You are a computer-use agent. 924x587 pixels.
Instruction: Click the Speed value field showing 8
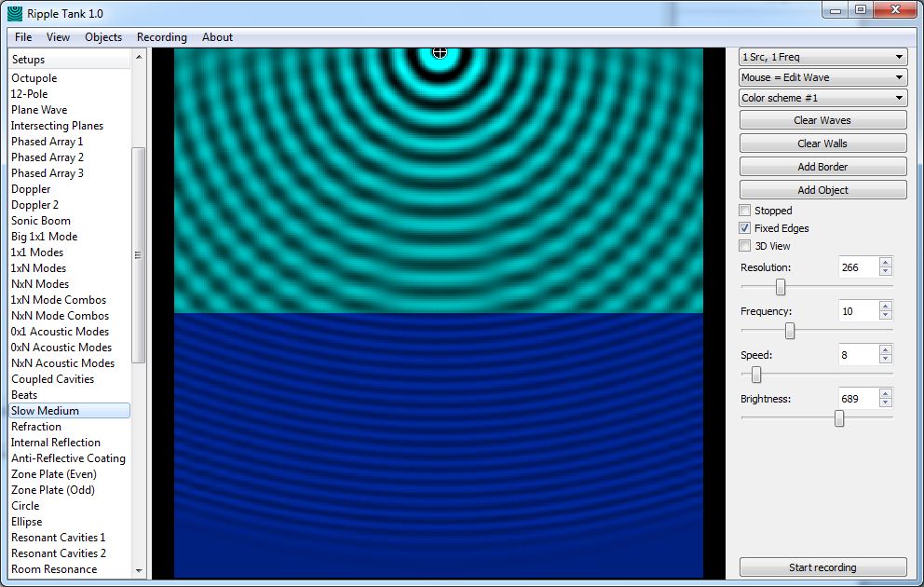pyautogui.click(x=859, y=355)
